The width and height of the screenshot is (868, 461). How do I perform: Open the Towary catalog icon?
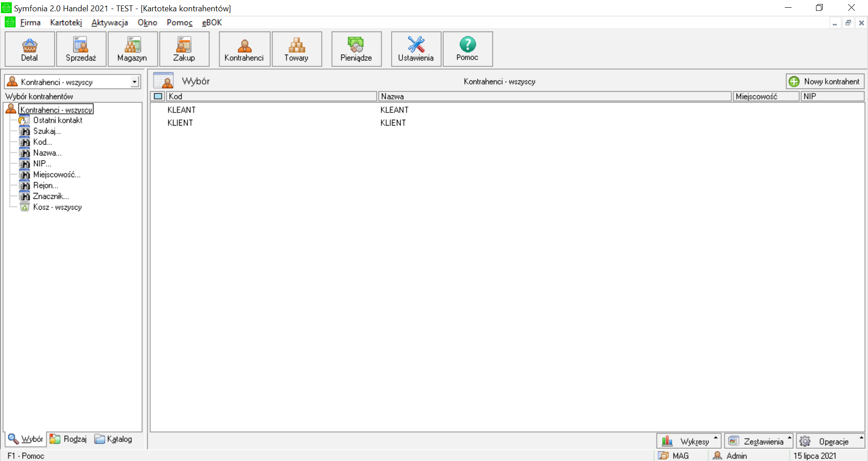(x=297, y=49)
